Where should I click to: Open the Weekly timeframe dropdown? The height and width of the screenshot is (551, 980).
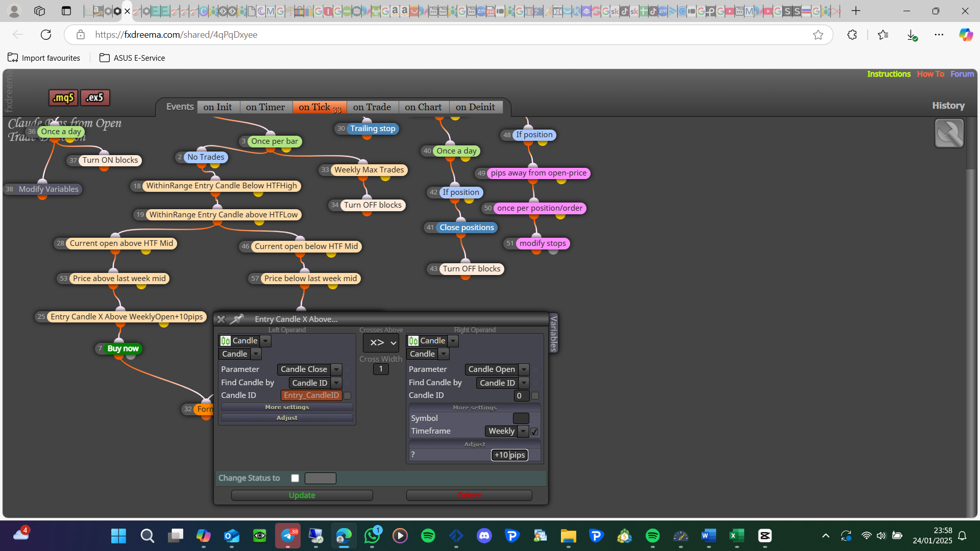click(x=506, y=432)
